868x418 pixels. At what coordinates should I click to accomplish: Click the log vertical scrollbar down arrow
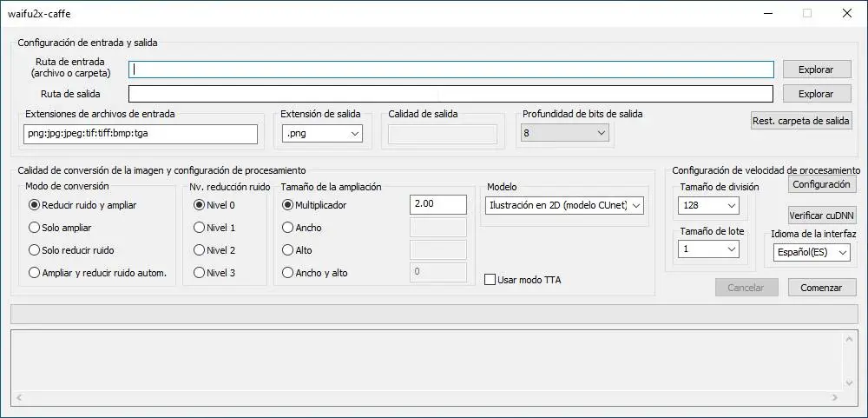click(850, 383)
